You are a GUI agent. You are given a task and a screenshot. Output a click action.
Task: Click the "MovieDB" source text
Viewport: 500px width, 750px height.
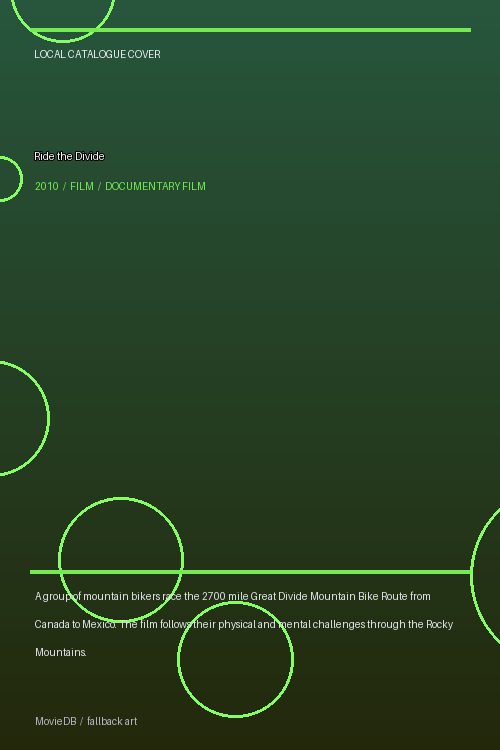(x=56, y=721)
